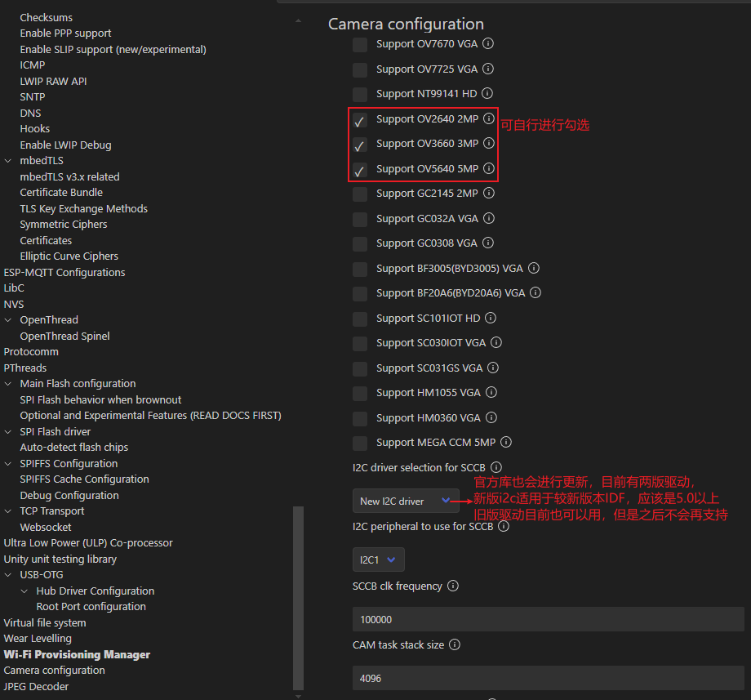The image size is (751, 700).
Task: View info for Support GC2145 2MP
Action: tap(488, 193)
